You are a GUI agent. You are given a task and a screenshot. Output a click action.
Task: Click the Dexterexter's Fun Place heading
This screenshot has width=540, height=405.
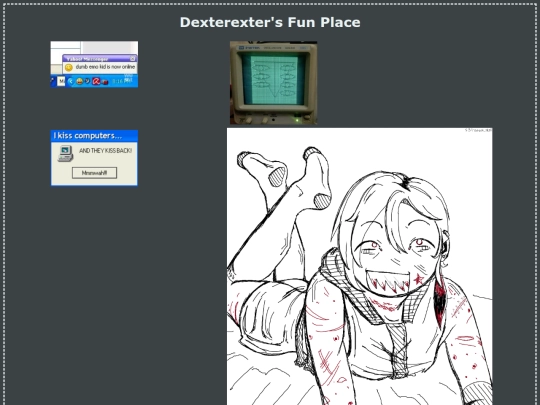coord(270,22)
